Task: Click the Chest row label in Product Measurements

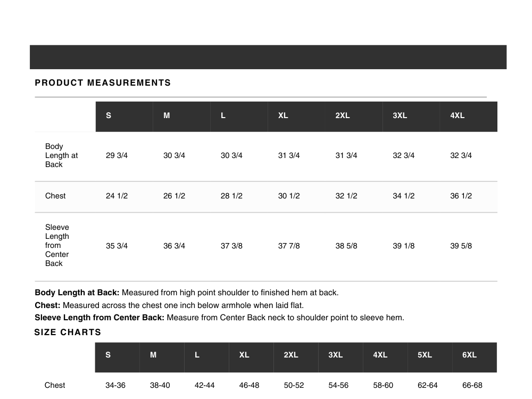Action: coord(55,196)
